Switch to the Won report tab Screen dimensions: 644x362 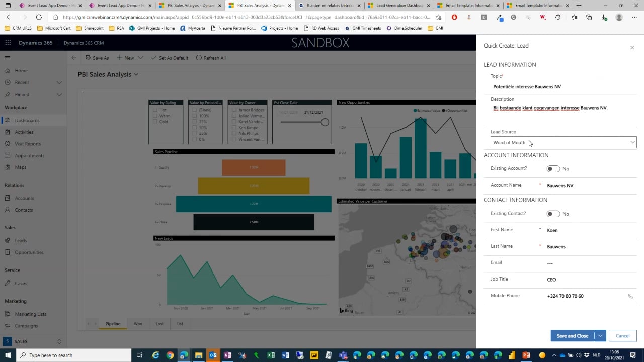pyautogui.click(x=138, y=324)
